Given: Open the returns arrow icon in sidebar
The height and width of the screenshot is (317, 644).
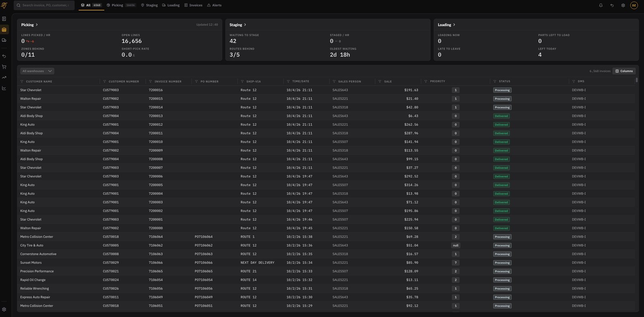Looking at the screenshot, I should click(4, 56).
